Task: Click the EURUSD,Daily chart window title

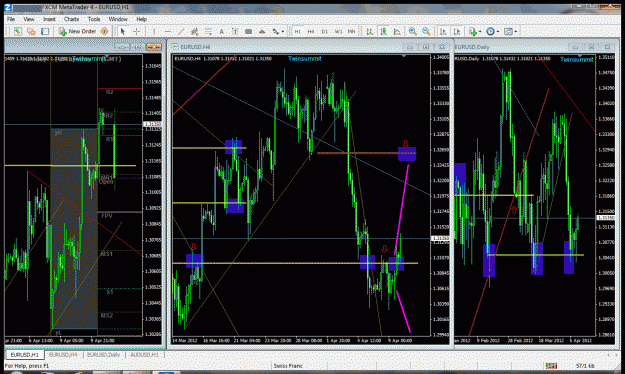Action: click(x=472, y=47)
